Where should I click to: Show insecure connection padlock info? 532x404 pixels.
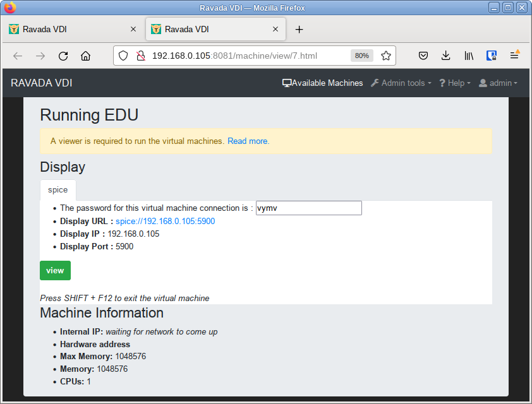[x=141, y=56]
